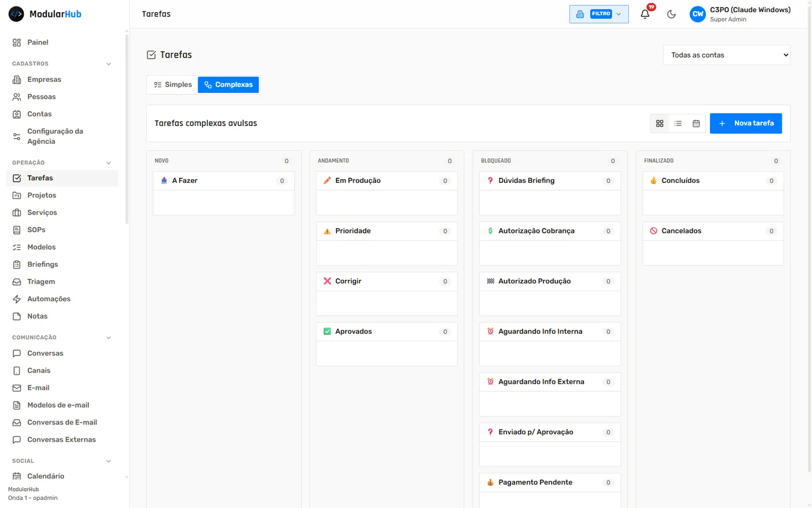The height and width of the screenshot is (508, 812).
Task: Switch to the Complexas tab
Action: pos(229,85)
